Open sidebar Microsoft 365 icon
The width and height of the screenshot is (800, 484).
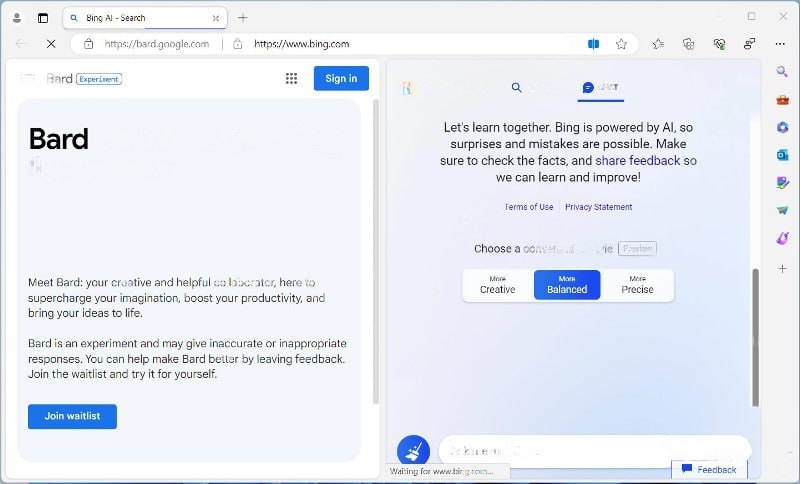pos(782,127)
